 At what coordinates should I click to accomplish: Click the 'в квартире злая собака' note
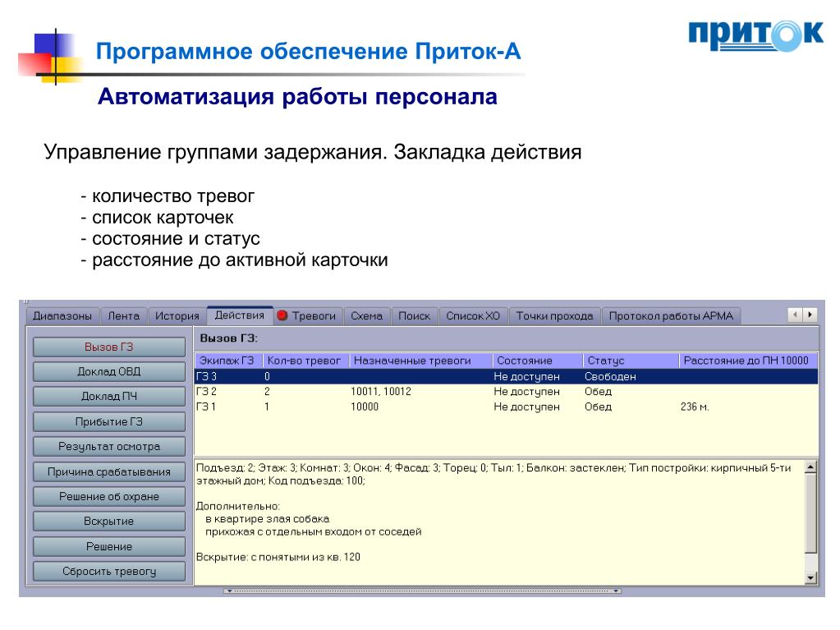pyautogui.click(x=268, y=518)
